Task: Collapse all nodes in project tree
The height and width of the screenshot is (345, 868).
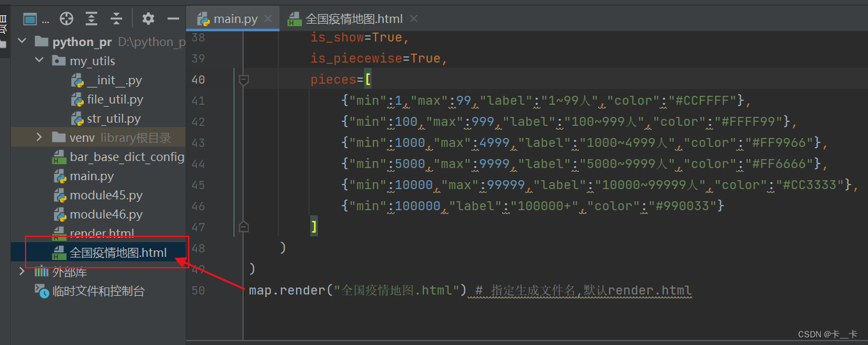Action: coord(116,19)
